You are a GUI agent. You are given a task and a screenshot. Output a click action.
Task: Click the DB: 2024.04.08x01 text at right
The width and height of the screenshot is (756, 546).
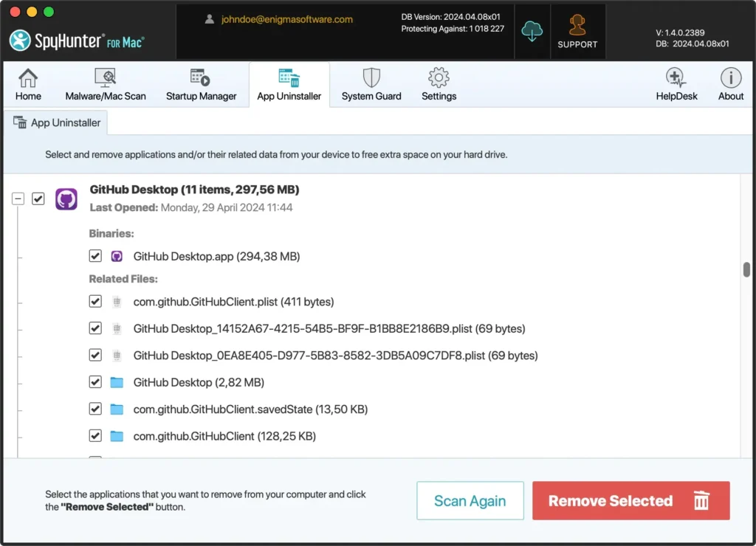coord(692,44)
